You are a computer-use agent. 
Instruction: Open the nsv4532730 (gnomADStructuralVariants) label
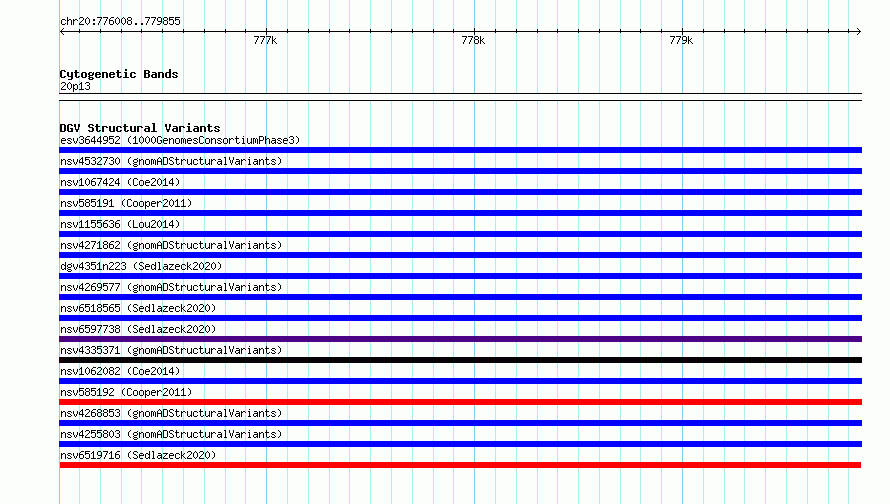point(171,161)
